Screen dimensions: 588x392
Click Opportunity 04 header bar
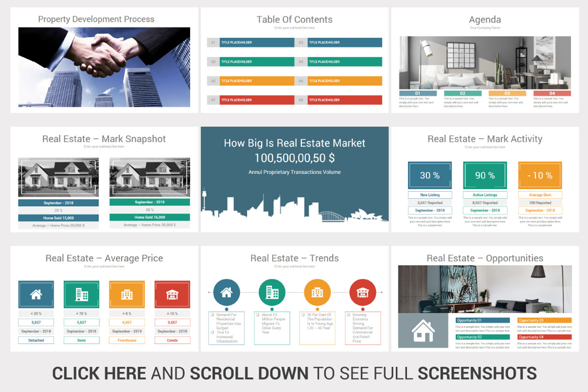(x=544, y=337)
